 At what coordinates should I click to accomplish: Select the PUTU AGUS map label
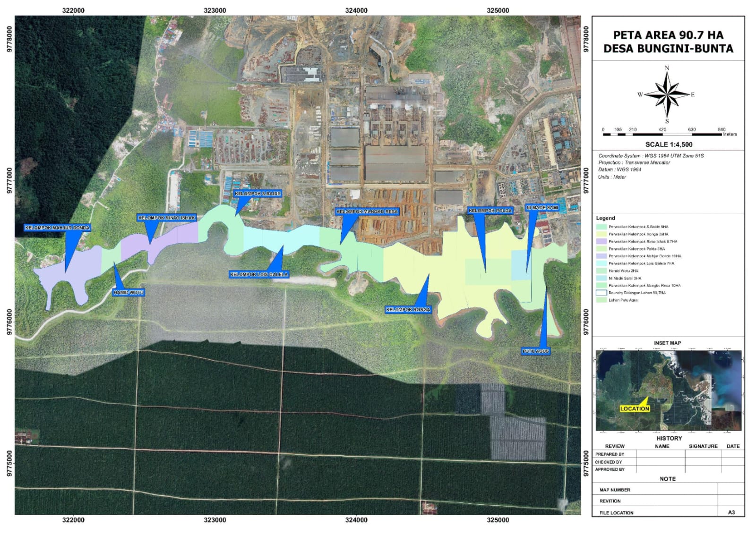pyautogui.click(x=536, y=351)
